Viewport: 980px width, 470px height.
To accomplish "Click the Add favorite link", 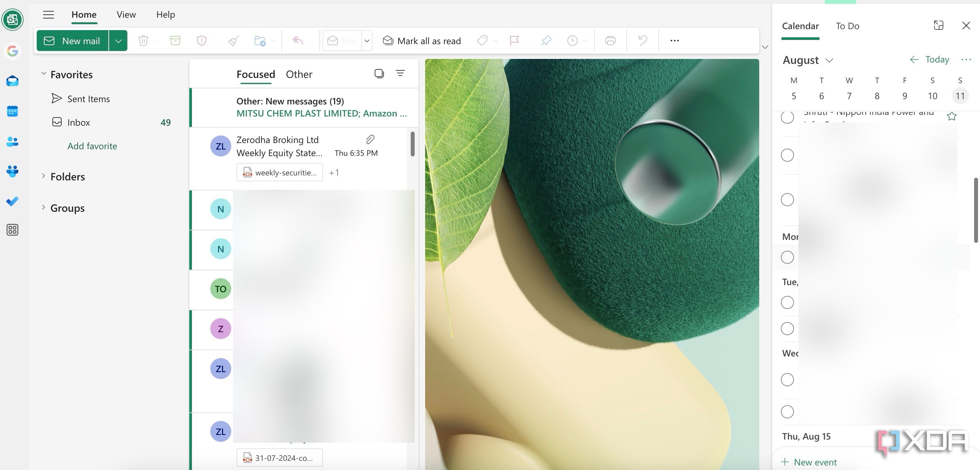I will [92, 146].
